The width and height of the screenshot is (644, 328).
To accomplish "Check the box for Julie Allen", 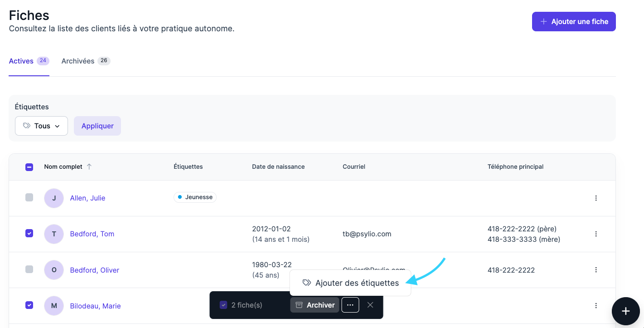I will pyautogui.click(x=29, y=197).
